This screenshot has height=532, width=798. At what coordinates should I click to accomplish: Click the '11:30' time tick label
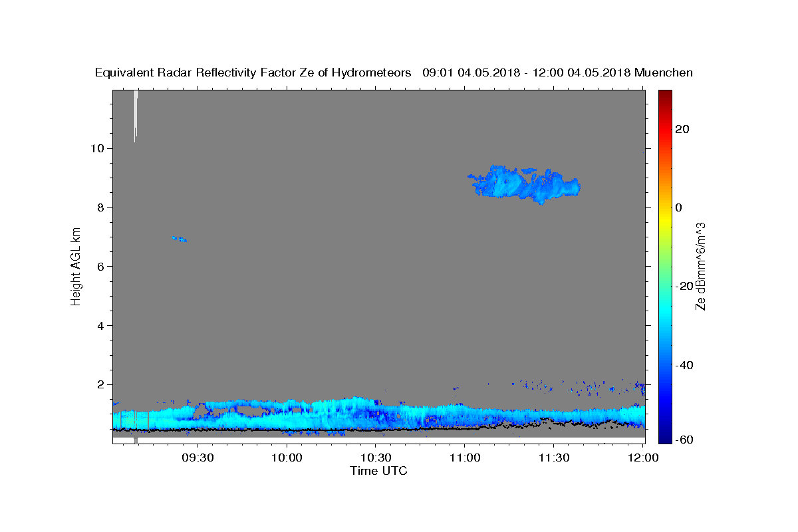(553, 458)
